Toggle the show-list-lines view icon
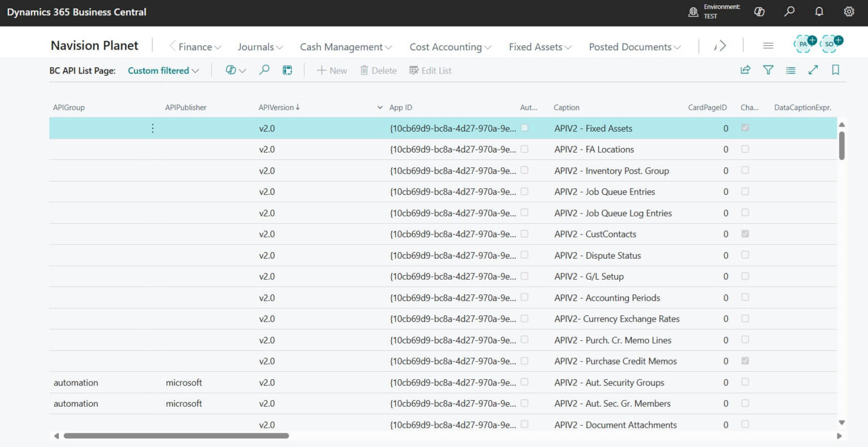 (791, 70)
